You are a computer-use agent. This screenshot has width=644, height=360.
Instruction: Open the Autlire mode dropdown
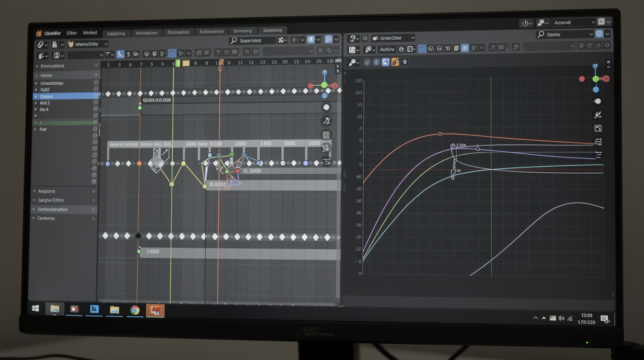click(387, 49)
